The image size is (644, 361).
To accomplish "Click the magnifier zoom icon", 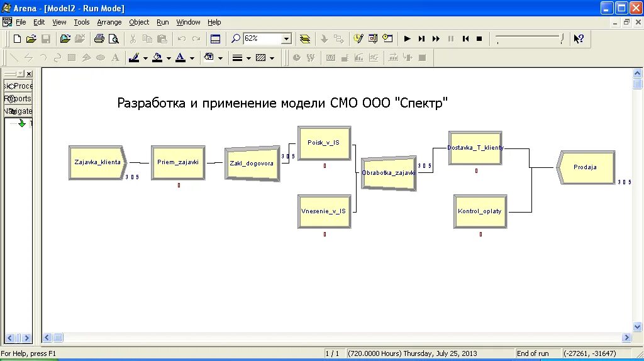I will [236, 38].
